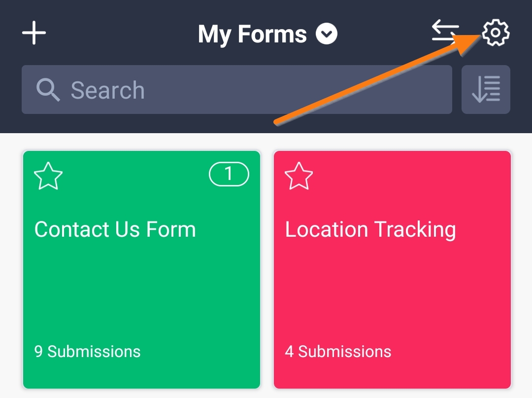Image resolution: width=532 pixels, height=398 pixels.
Task: Open the Location Tracking title
Action: click(370, 229)
